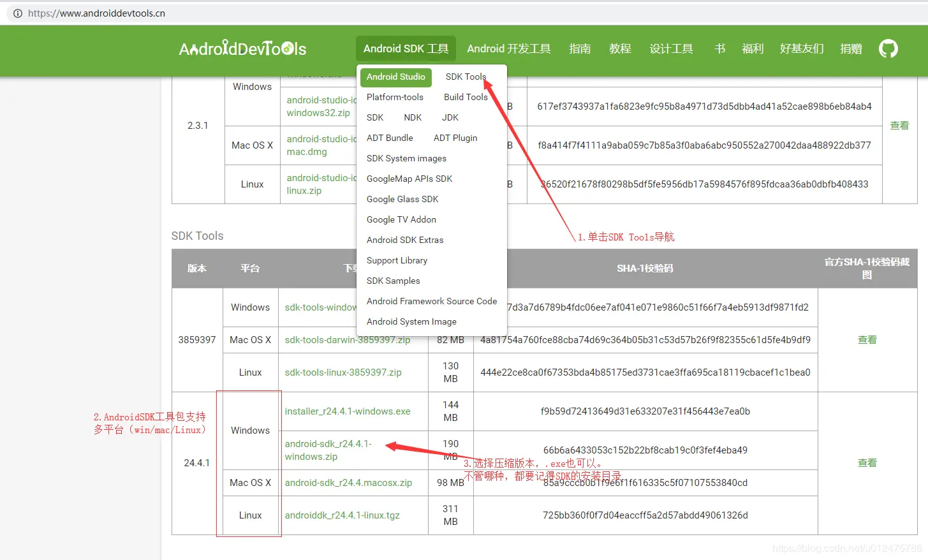This screenshot has width=928, height=560.
Task: Click the SDK Tools section heading
Action: 197,236
